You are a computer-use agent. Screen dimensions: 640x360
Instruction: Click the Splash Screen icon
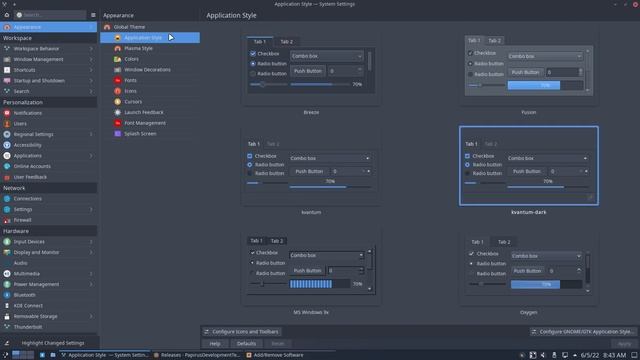coord(118,133)
